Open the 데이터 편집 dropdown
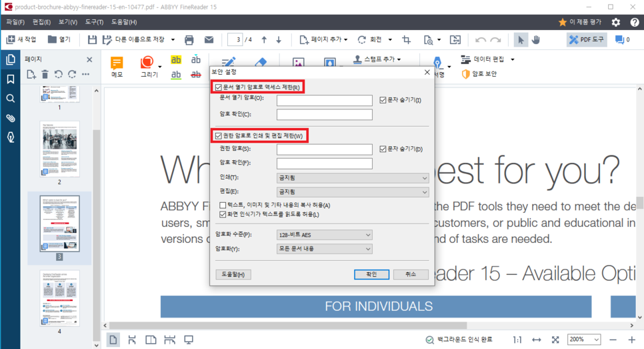 (x=487, y=59)
